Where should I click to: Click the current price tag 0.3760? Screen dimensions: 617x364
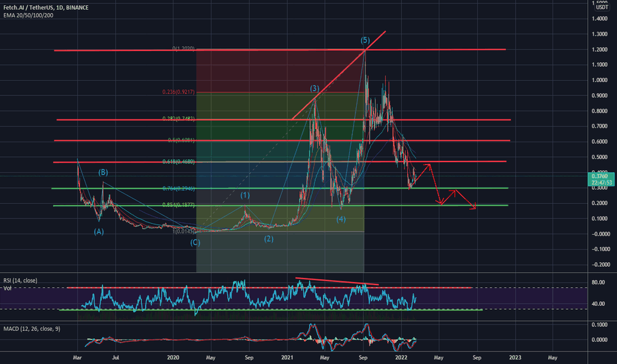(600, 176)
